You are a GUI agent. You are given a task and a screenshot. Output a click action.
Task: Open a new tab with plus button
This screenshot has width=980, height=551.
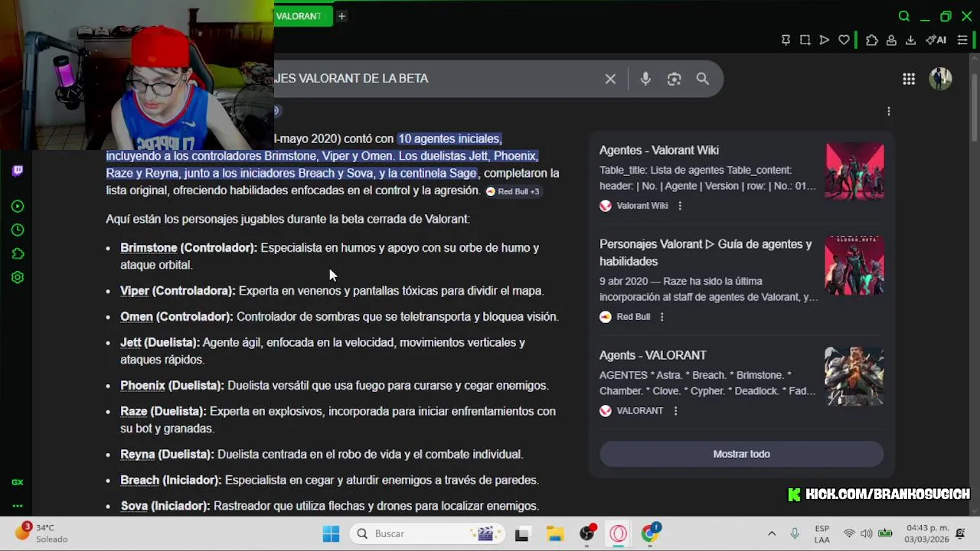coord(341,16)
